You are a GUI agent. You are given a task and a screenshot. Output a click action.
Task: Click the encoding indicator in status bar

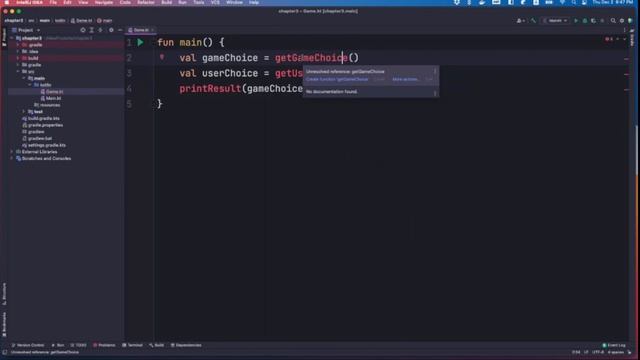[x=598, y=352]
